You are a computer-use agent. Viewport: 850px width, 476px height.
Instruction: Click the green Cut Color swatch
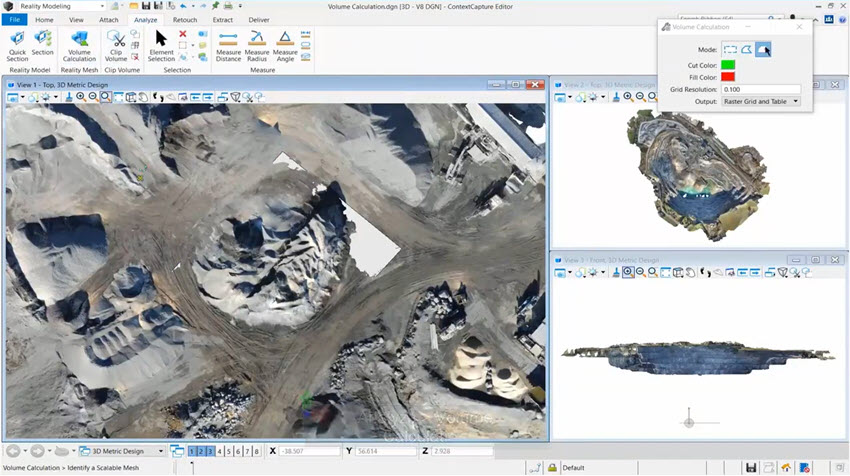[728, 65]
